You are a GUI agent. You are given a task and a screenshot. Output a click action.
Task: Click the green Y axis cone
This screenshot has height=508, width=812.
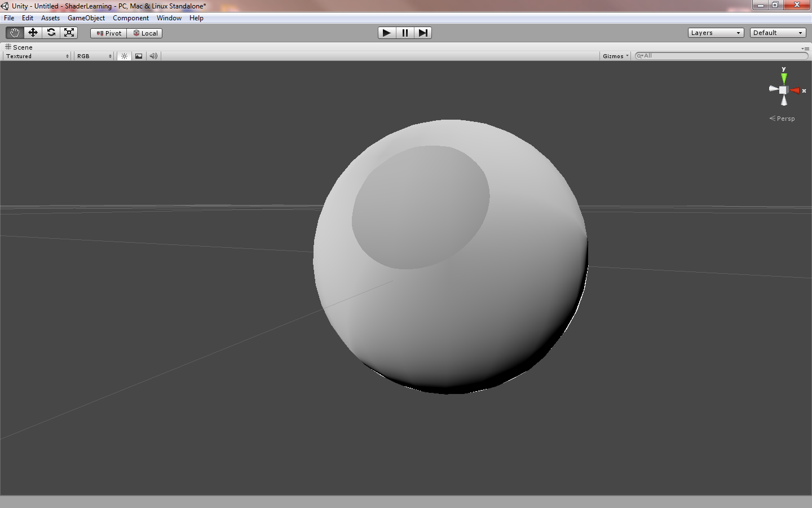(784, 78)
